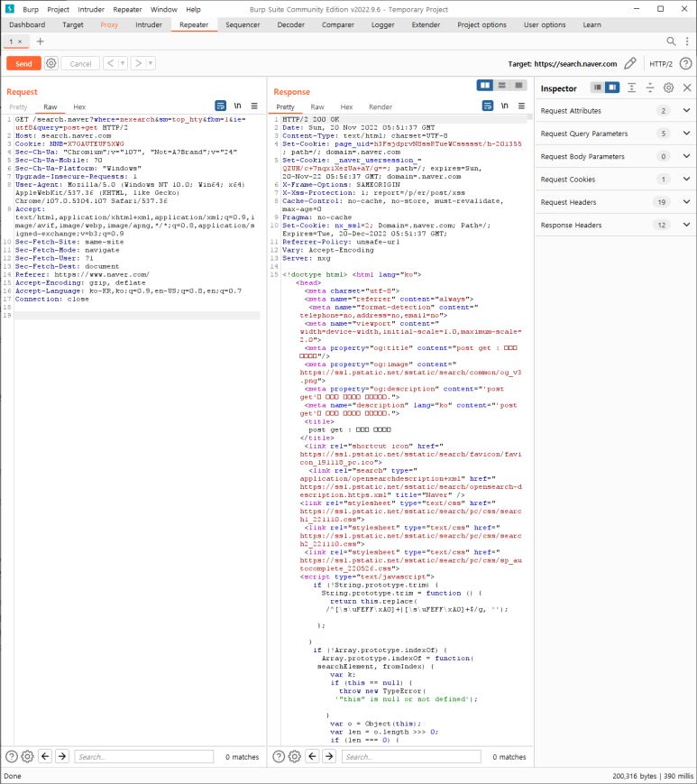Open the Intruder menu
Screen dimensions: 697x784
click(91, 10)
